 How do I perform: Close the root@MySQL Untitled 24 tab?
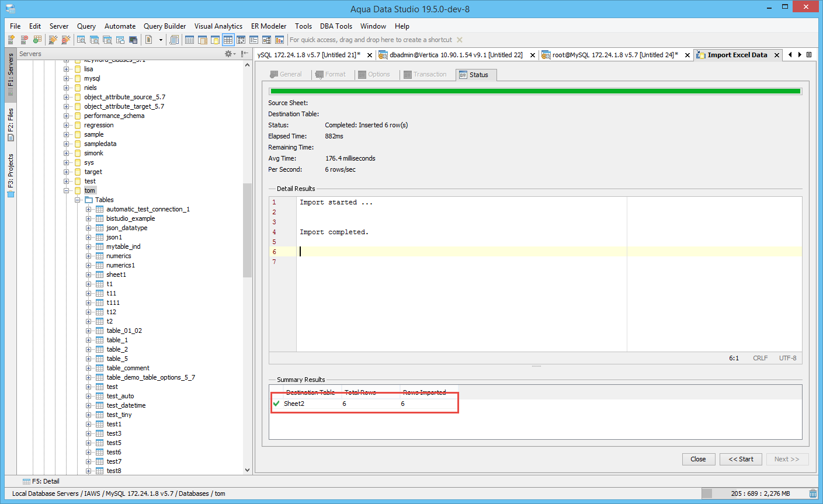click(687, 55)
